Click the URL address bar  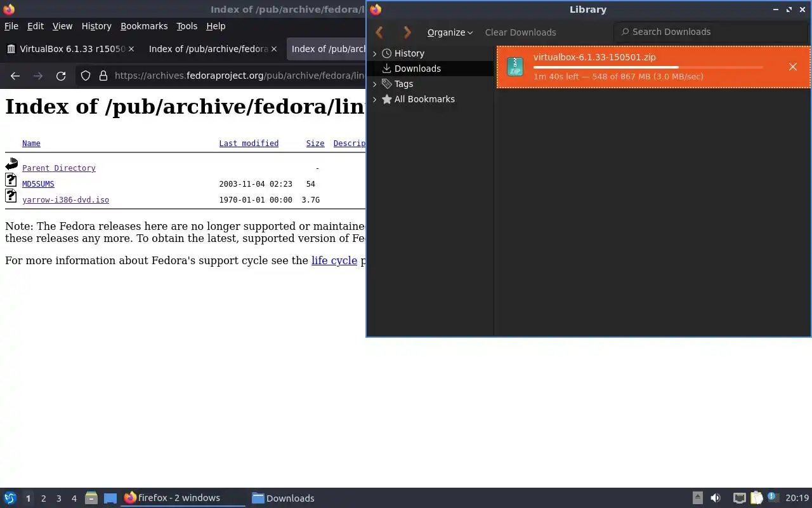click(240, 76)
